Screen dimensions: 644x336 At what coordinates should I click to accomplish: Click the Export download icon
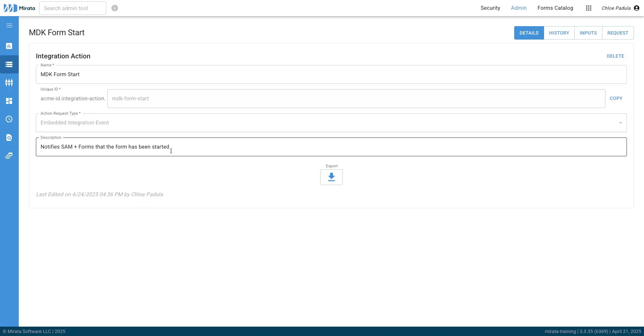[x=331, y=177]
